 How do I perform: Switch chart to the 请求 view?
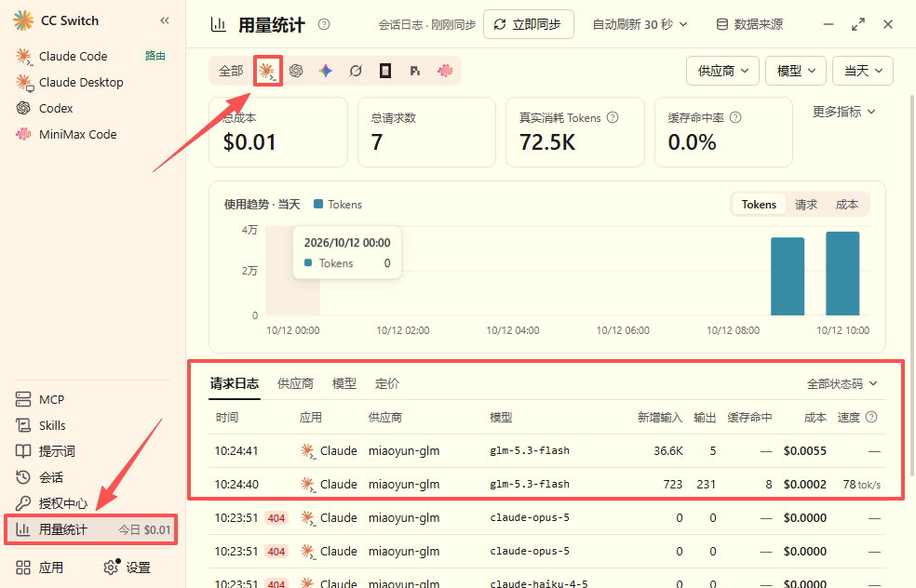[806, 205]
